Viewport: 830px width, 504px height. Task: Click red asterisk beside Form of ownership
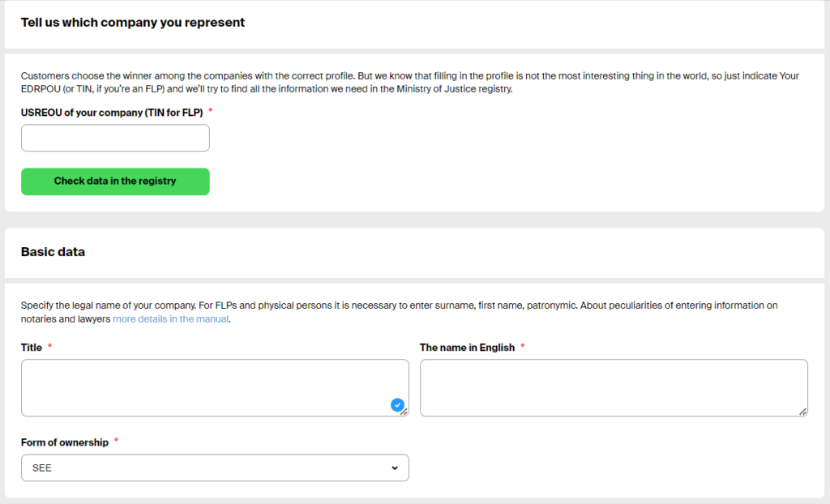[116, 442]
